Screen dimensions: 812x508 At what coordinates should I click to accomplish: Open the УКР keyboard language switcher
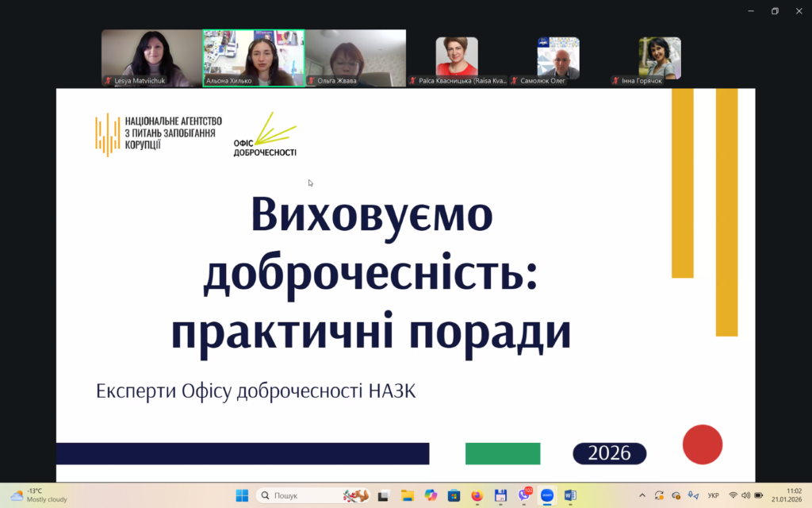click(x=713, y=495)
